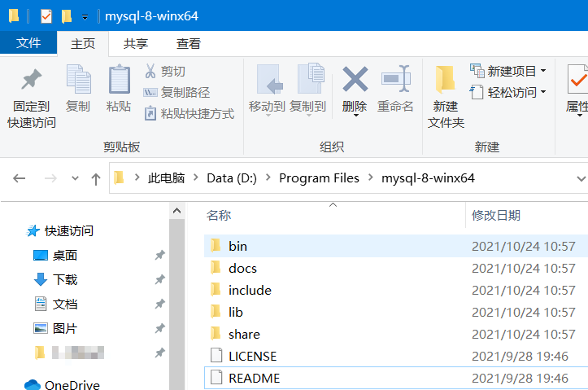Click the bin row modified date
The image size is (588, 390).
(x=524, y=246)
